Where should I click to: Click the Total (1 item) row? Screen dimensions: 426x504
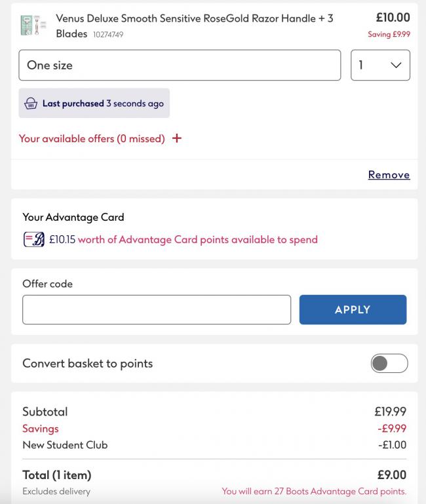pyautogui.click(x=214, y=475)
